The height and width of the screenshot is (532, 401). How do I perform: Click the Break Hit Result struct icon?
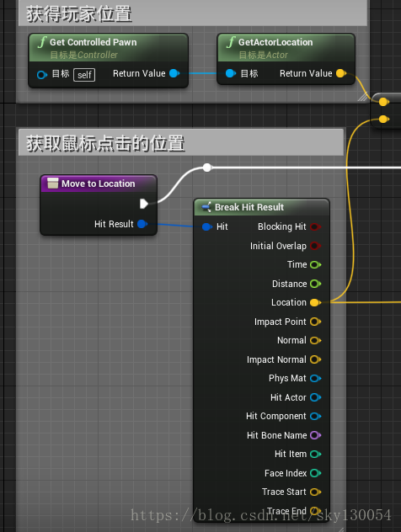[206, 206]
